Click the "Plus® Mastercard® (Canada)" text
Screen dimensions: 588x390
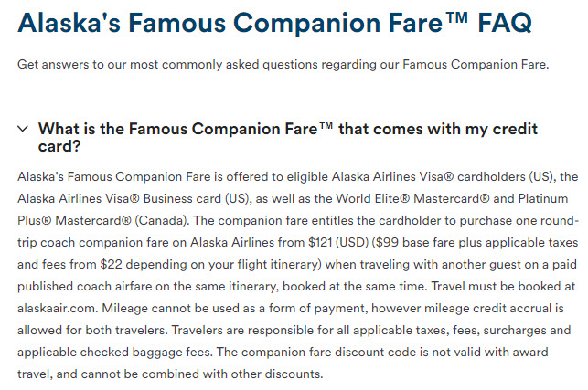click(102, 220)
